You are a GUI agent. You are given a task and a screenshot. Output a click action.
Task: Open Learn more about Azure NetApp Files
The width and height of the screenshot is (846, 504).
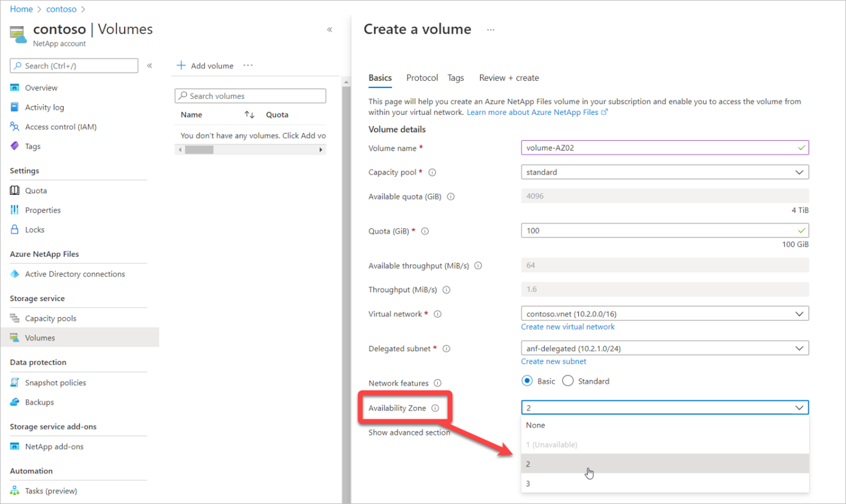tap(537, 112)
